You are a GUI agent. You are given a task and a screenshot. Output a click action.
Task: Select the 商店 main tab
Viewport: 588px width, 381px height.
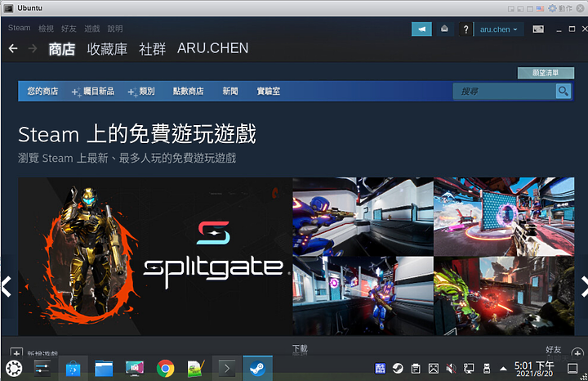click(x=62, y=49)
